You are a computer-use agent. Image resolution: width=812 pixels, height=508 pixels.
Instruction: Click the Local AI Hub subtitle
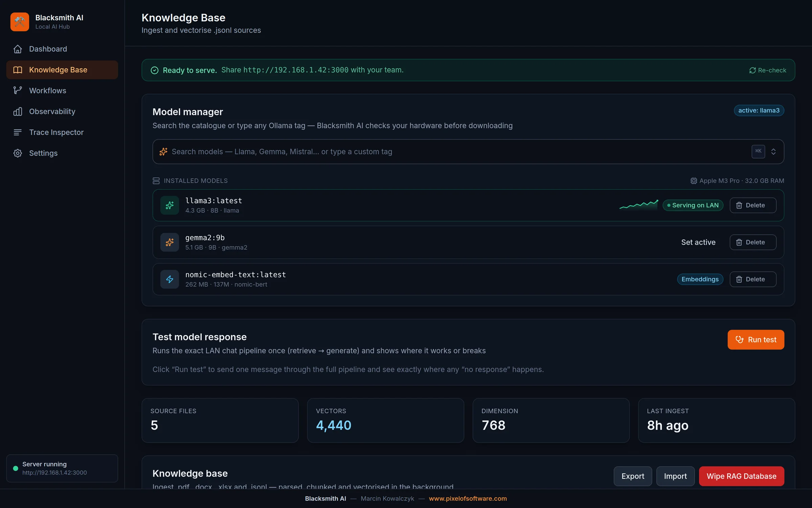pyautogui.click(x=52, y=27)
